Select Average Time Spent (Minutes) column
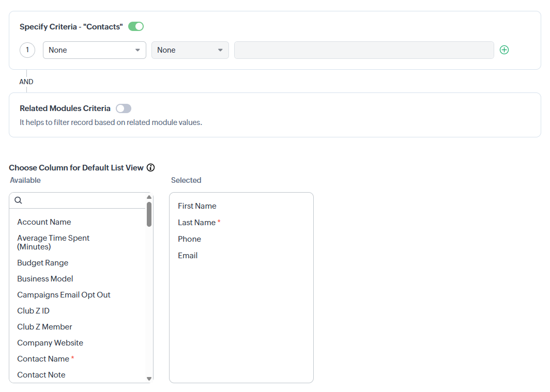The width and height of the screenshot is (550, 392). tap(53, 242)
